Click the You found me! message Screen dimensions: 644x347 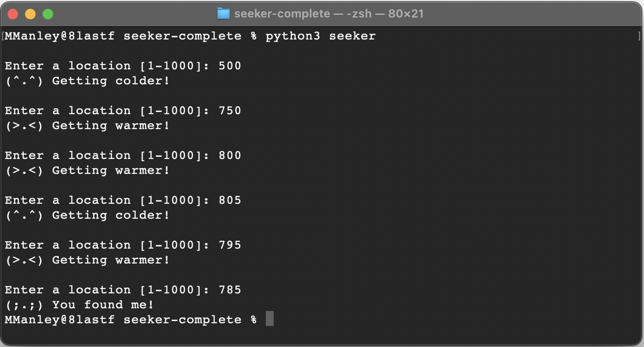tap(103, 304)
